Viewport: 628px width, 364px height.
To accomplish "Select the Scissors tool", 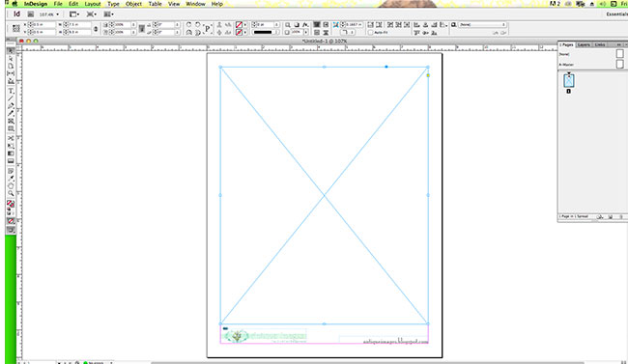I will coord(11,138).
